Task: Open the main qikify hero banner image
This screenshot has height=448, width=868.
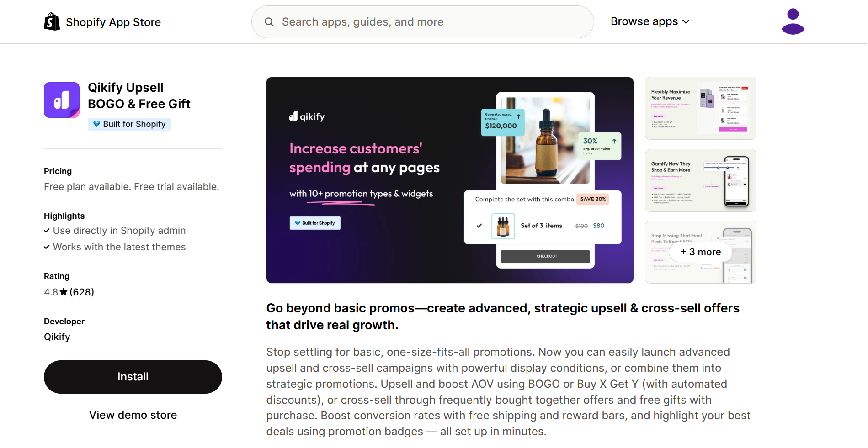Action: (450, 180)
